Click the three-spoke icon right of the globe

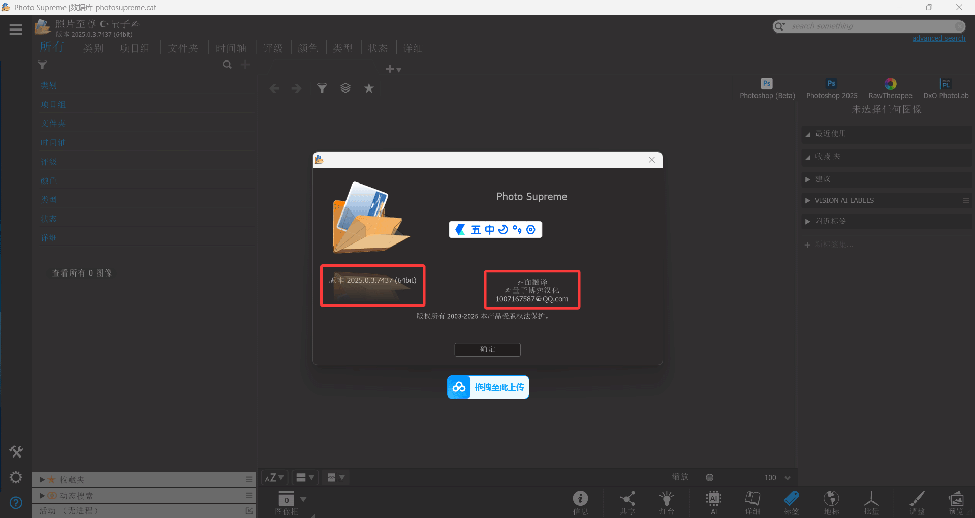click(x=871, y=501)
